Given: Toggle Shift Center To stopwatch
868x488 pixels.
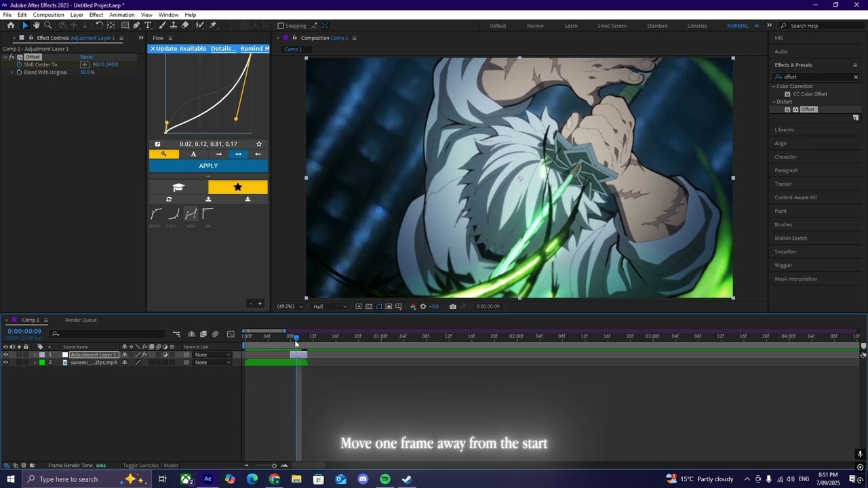Looking at the screenshot, I should click(x=20, y=64).
